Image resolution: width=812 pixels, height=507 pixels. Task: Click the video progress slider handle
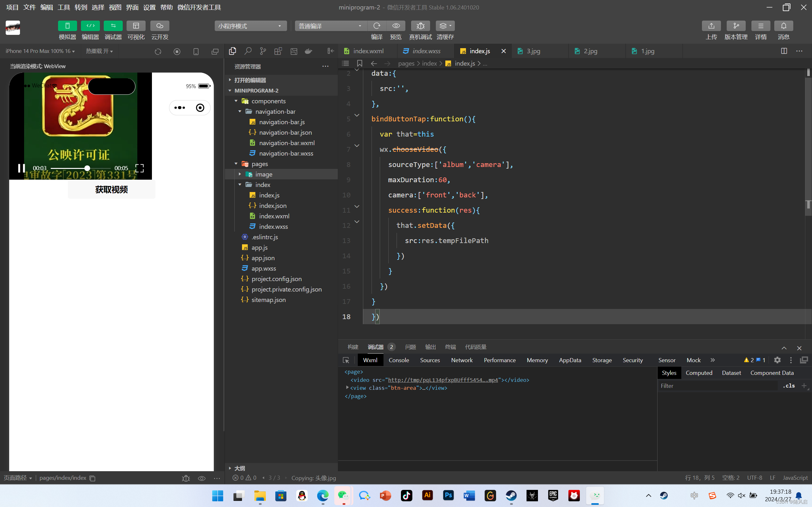pyautogui.click(x=87, y=168)
